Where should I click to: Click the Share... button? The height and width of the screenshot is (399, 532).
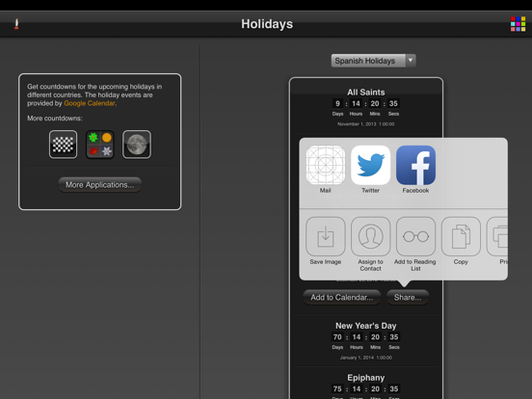(x=408, y=298)
